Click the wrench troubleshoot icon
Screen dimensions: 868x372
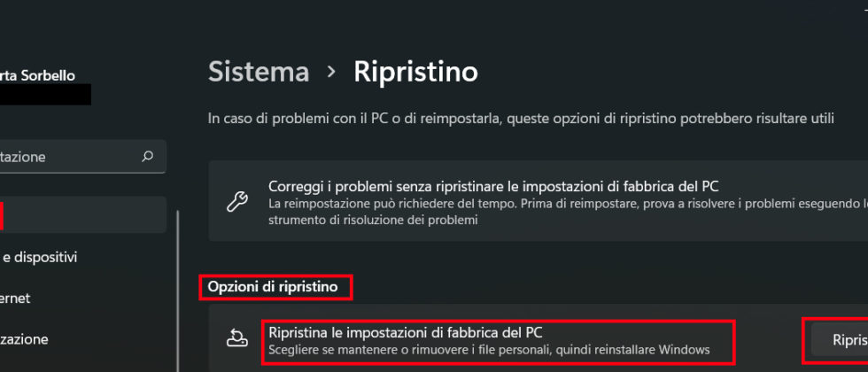click(x=237, y=202)
